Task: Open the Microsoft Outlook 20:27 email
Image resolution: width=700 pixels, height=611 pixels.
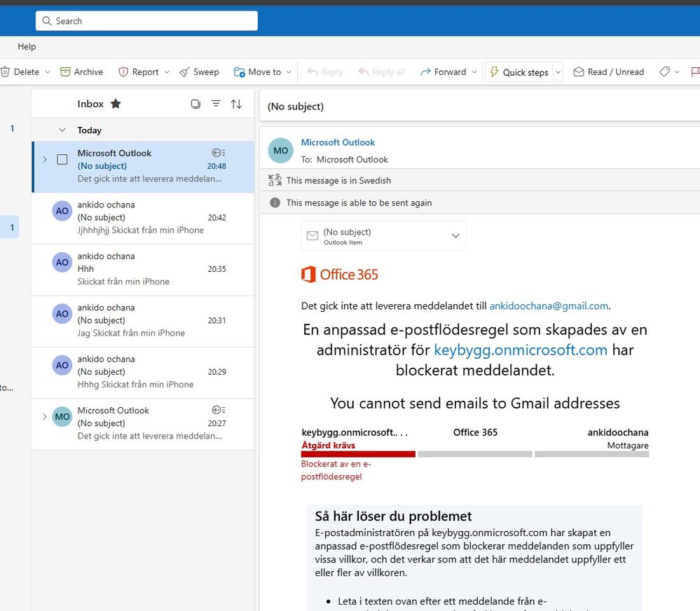Action: (x=143, y=424)
